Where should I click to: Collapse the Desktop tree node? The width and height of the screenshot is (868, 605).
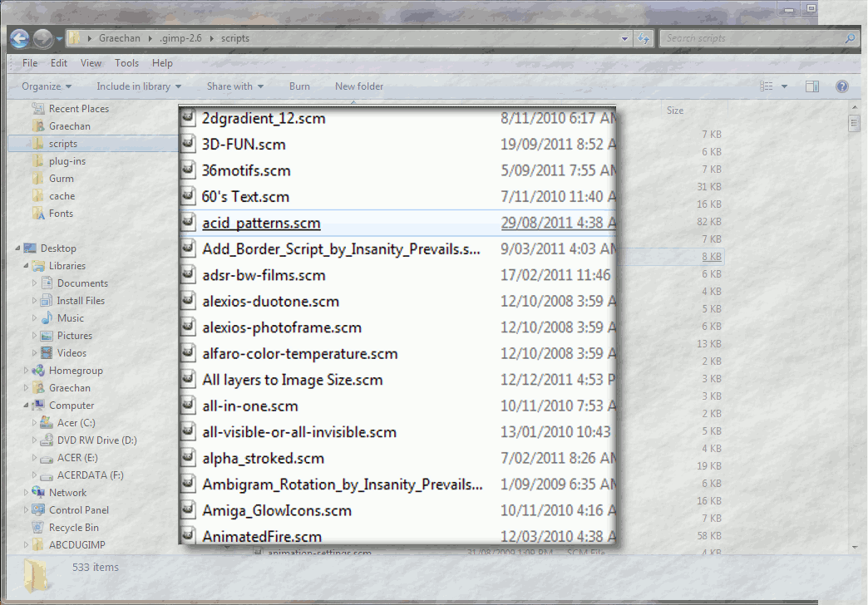click(x=17, y=248)
